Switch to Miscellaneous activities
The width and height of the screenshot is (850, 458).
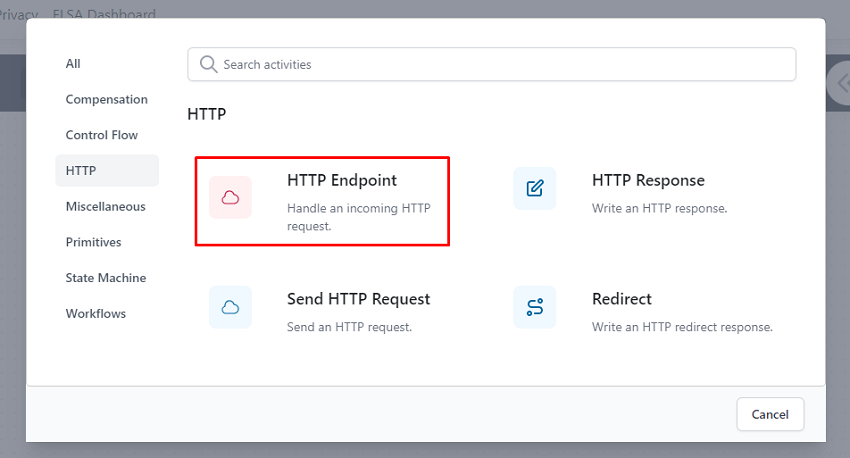click(x=107, y=207)
